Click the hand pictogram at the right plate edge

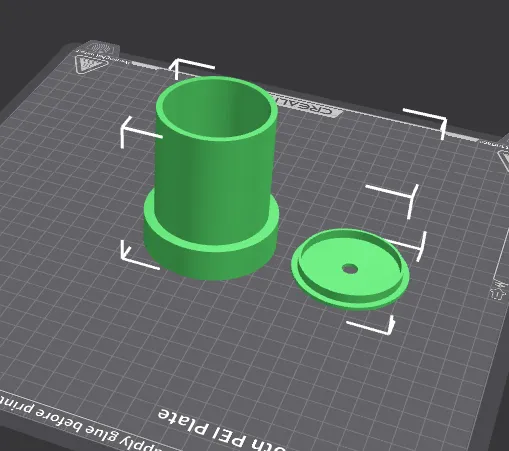499,291
